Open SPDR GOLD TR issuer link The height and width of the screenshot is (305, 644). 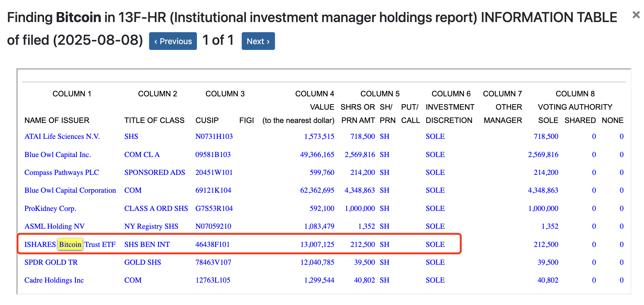pyautogui.click(x=51, y=262)
